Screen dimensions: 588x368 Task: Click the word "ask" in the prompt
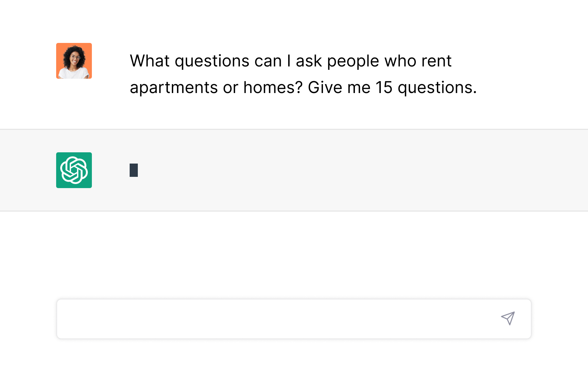click(309, 61)
